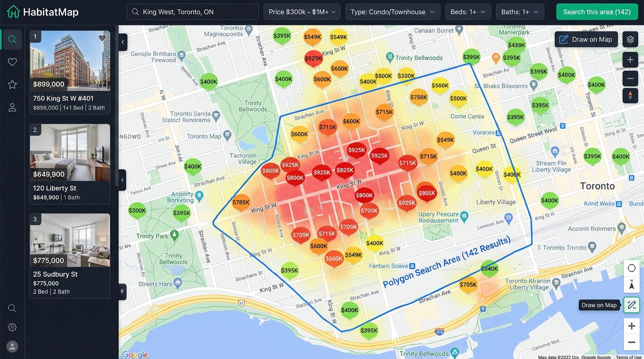Toggle favorite heart on 750 King St listing
Screen dimensions: 644x359
pos(102,38)
